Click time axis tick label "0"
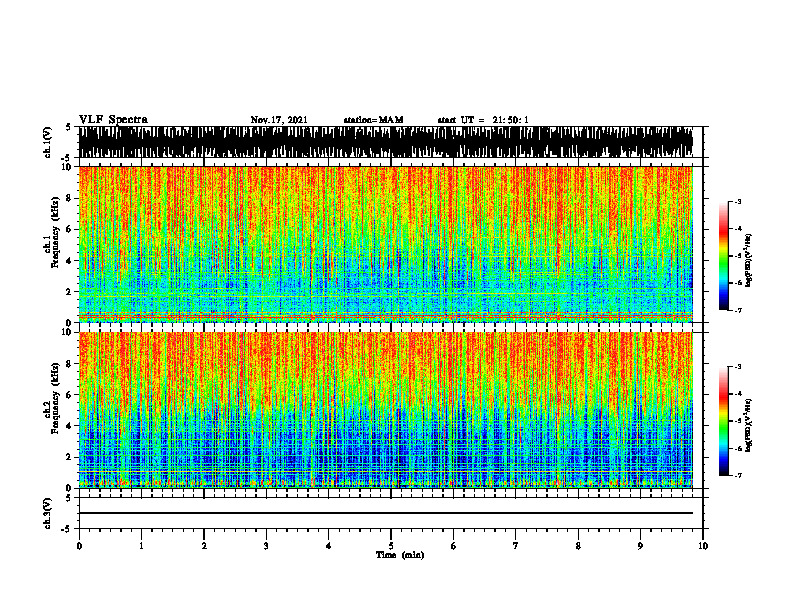 pyautogui.click(x=79, y=546)
